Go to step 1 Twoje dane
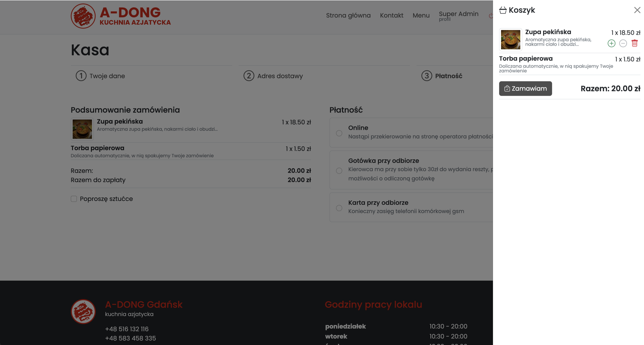Image resolution: width=644 pixels, height=345 pixels. [101, 76]
